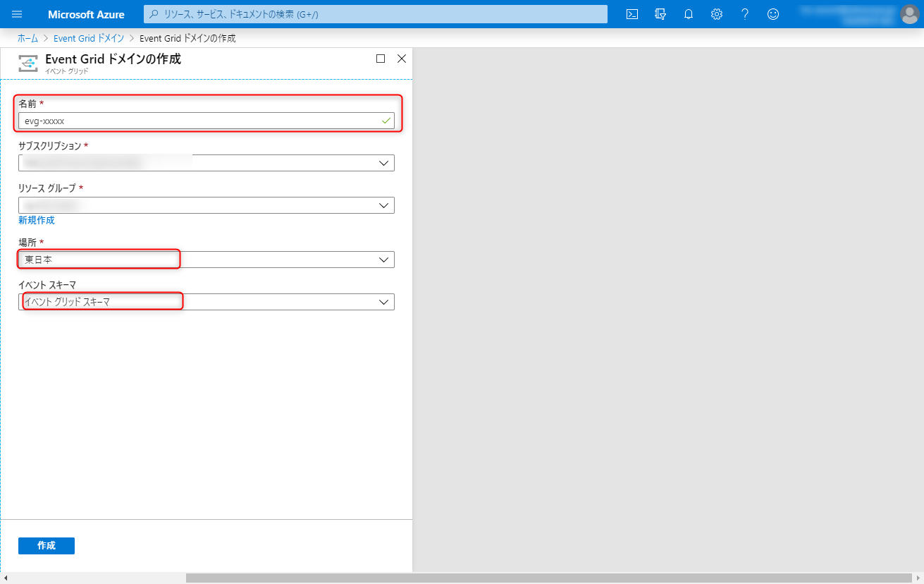Click the 新規作成 link under resource group
Viewport: 924px width, 584px height.
pos(37,220)
